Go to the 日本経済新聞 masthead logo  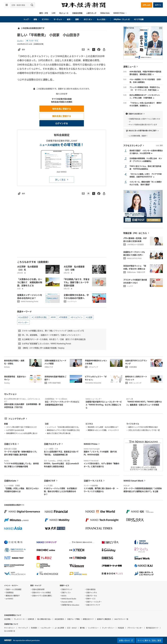[x=83, y=5]
